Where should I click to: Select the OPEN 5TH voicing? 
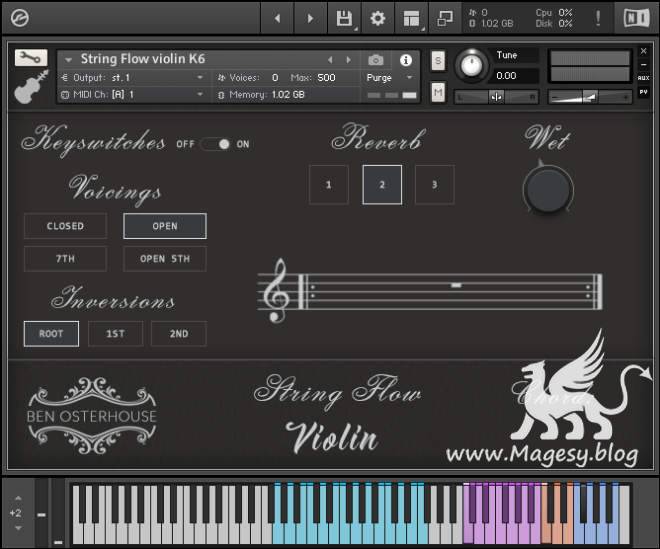tap(165, 259)
